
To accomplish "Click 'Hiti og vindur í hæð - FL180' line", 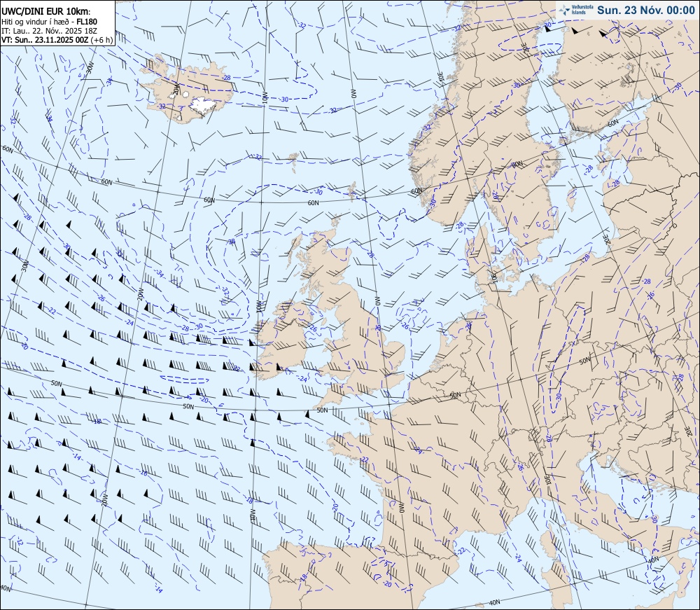I will (49, 22).
